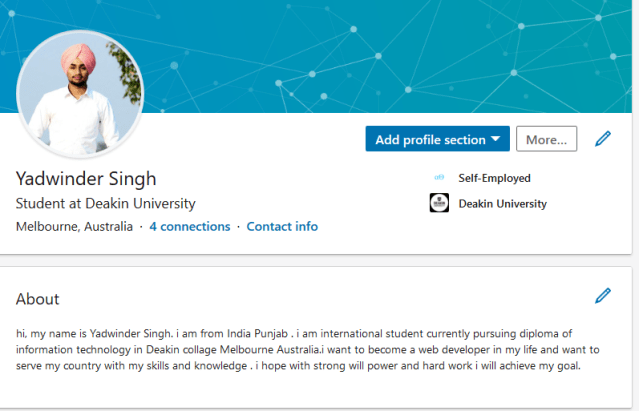The height and width of the screenshot is (411, 639).
Task: Click the Self-Employed company logo icon
Action: coord(439,178)
